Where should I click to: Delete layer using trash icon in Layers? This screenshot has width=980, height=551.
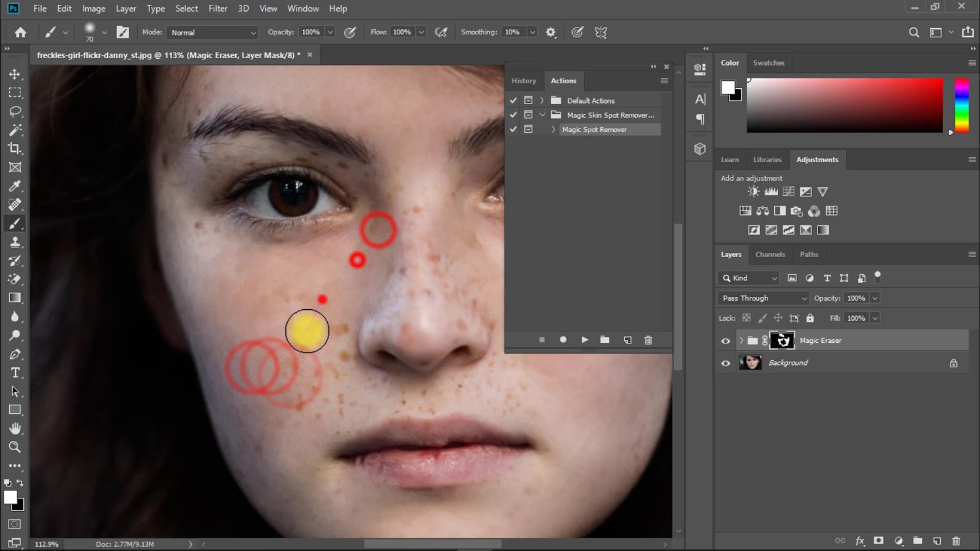tap(956, 541)
